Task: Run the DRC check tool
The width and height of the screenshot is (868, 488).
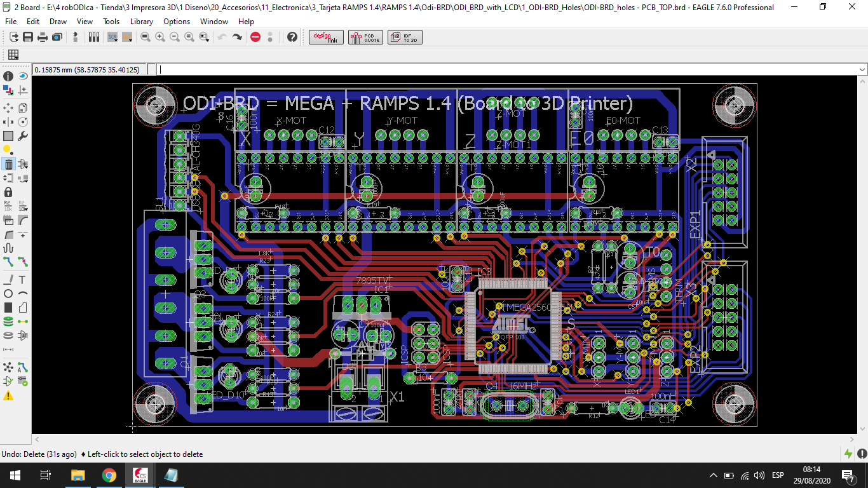Action: tap(23, 381)
